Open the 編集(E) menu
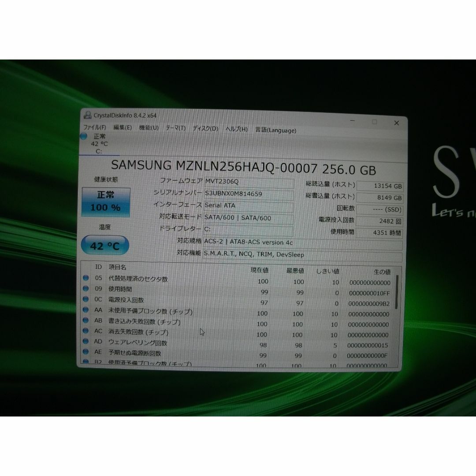Screen dimensions: 476x476 point(123,127)
